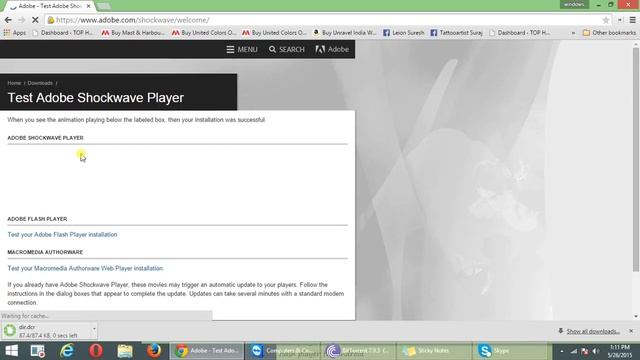The image size is (640, 360).
Task: Click the address bar URL field
Action: point(322,20)
